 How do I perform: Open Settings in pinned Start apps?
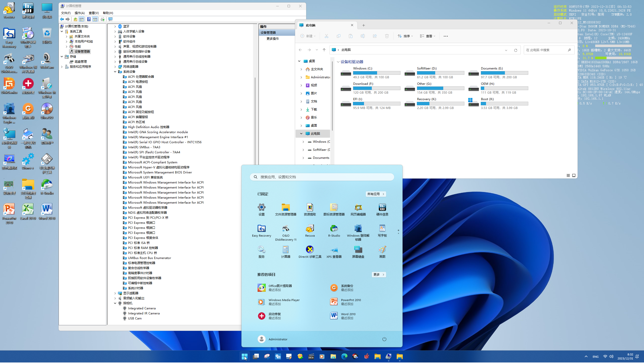pyautogui.click(x=261, y=209)
